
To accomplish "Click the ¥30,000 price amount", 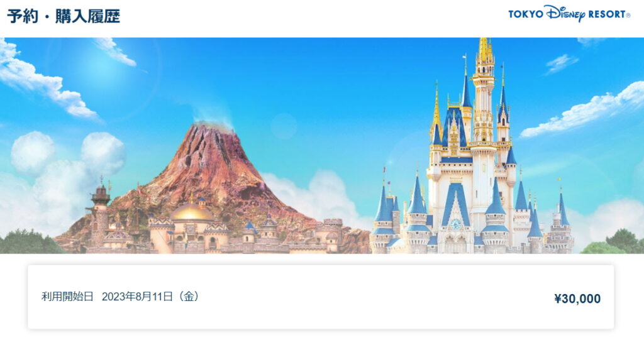I will [x=577, y=298].
